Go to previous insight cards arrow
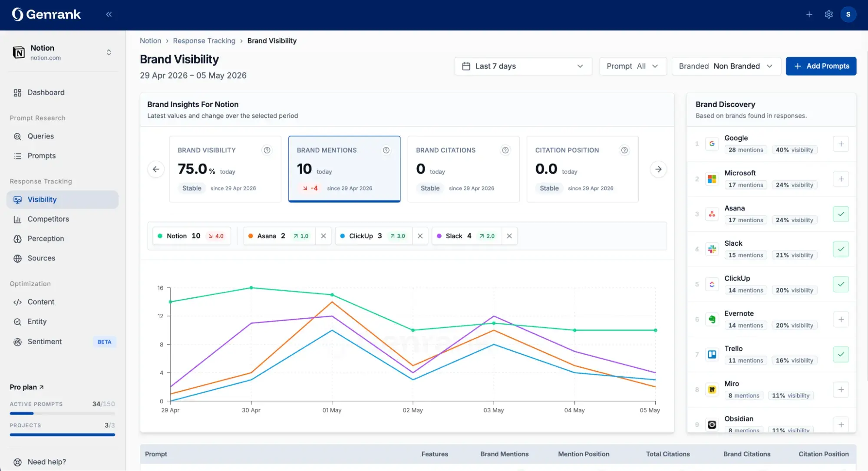Screen dimensions: 868x471 tap(156, 169)
